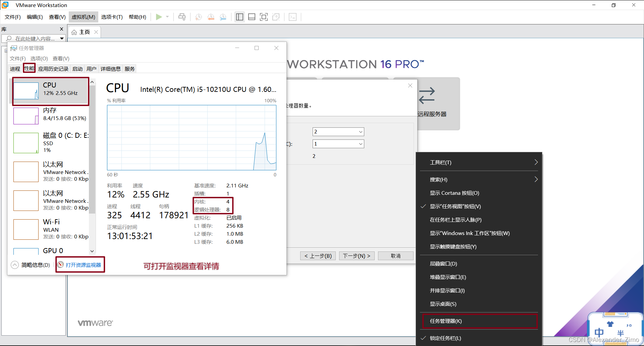Viewport: 644px width, 346px height.
Task: Open the Snapshot Manager wrench icon
Action: 223,17
